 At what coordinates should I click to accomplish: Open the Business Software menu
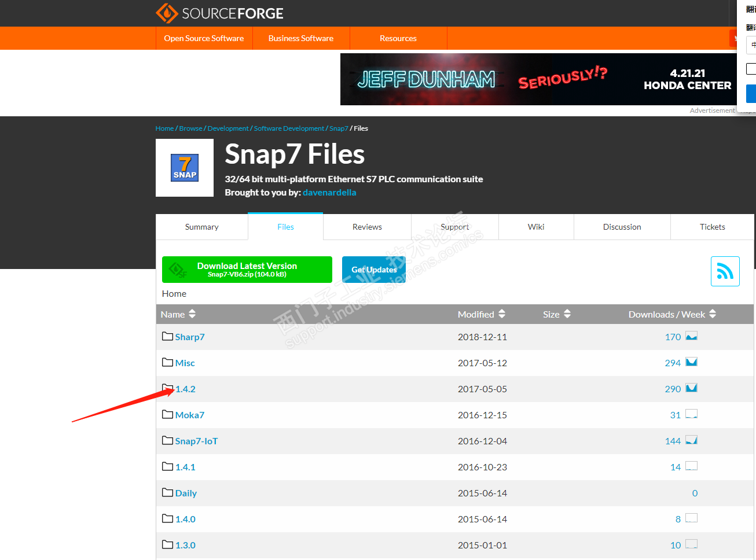301,38
